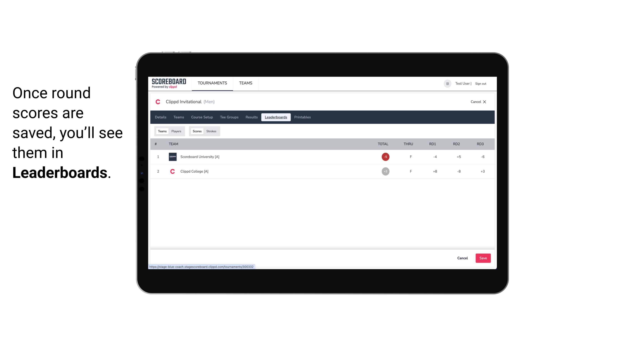644x346 pixels.
Task: Open the Tournaments menu item
Action: [212, 83]
